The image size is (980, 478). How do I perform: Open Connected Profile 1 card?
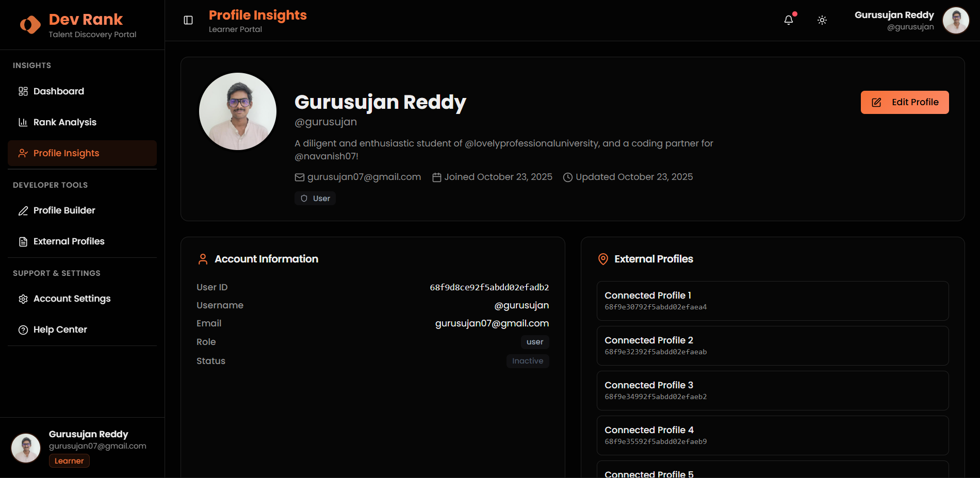(x=773, y=301)
